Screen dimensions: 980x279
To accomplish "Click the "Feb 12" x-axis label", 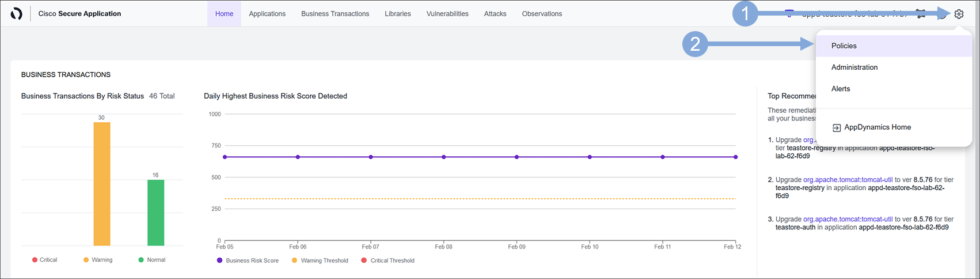I will 732,247.
